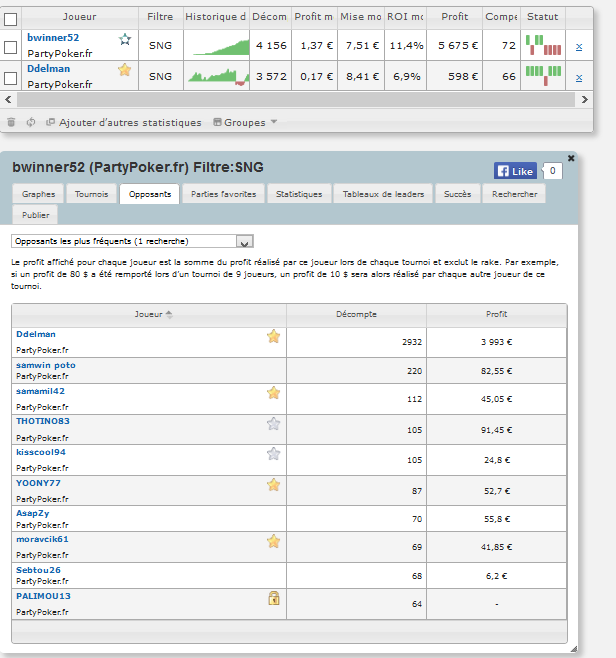Remove the Ddelman row with x link
This screenshot has width=616, height=658.
579,78
